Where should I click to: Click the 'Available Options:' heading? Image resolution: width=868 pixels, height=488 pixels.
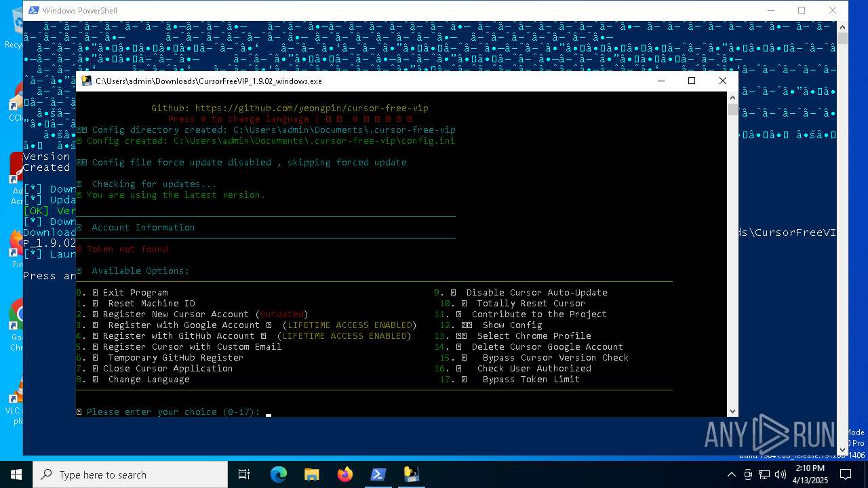click(x=141, y=270)
